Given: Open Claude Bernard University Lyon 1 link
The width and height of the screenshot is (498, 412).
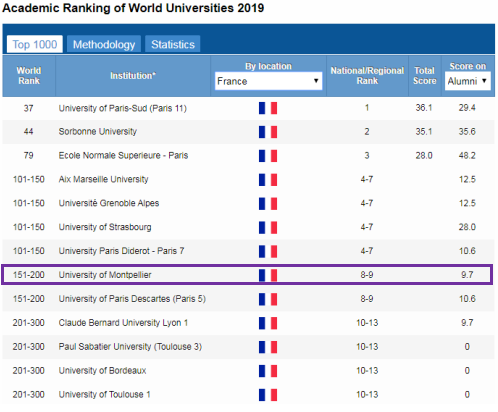Looking at the screenshot, I should [x=123, y=323].
